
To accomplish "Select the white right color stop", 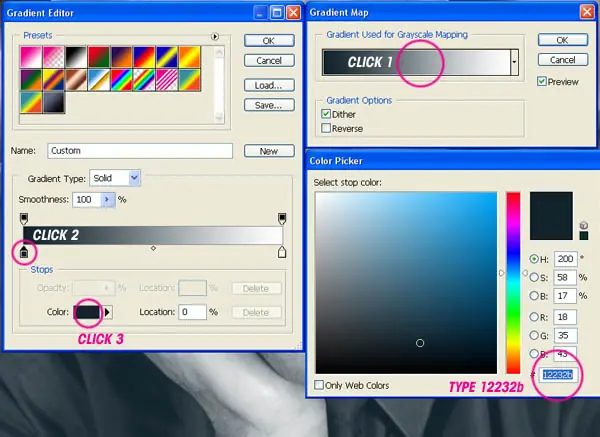I will pyautogui.click(x=282, y=252).
